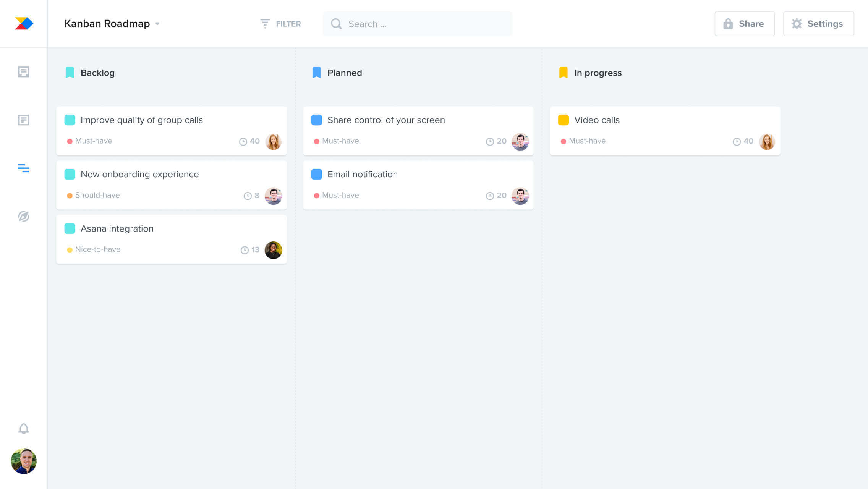Click the compass/explore sidebar icon
The width and height of the screenshot is (868, 489).
point(24,216)
